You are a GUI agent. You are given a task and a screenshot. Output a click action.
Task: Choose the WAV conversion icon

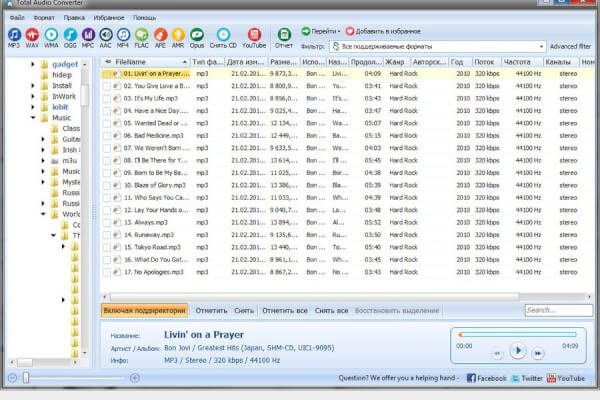(32, 38)
